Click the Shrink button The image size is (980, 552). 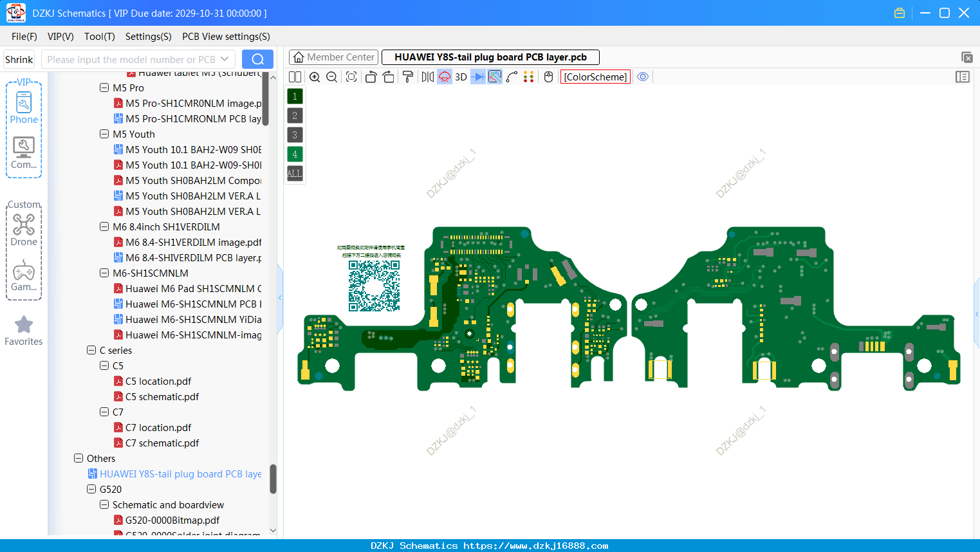point(19,59)
